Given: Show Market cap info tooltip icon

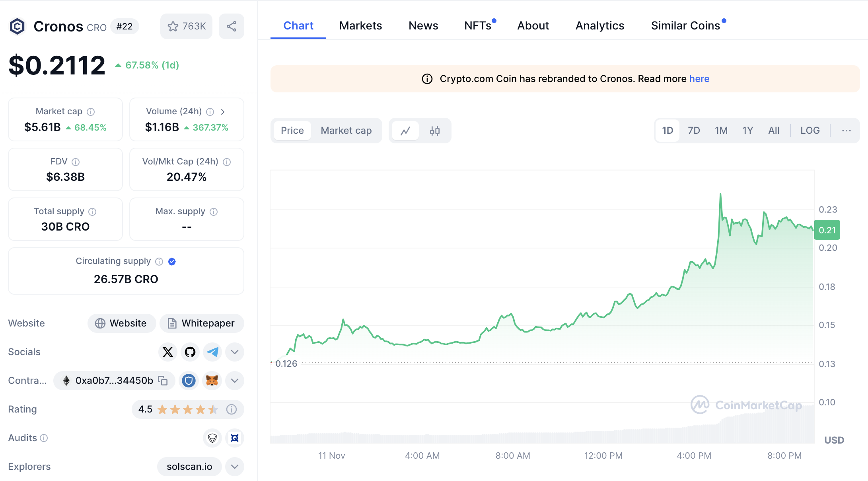Looking at the screenshot, I should click(91, 111).
